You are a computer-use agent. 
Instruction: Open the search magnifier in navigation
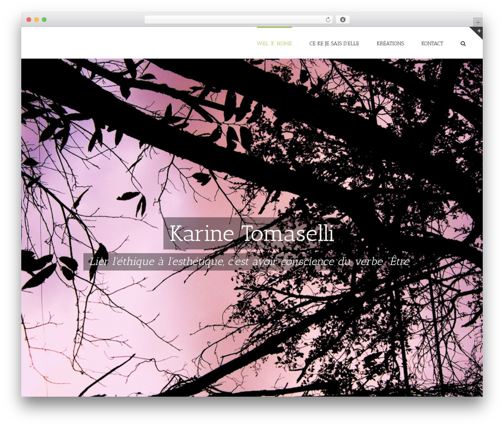pyautogui.click(x=463, y=44)
